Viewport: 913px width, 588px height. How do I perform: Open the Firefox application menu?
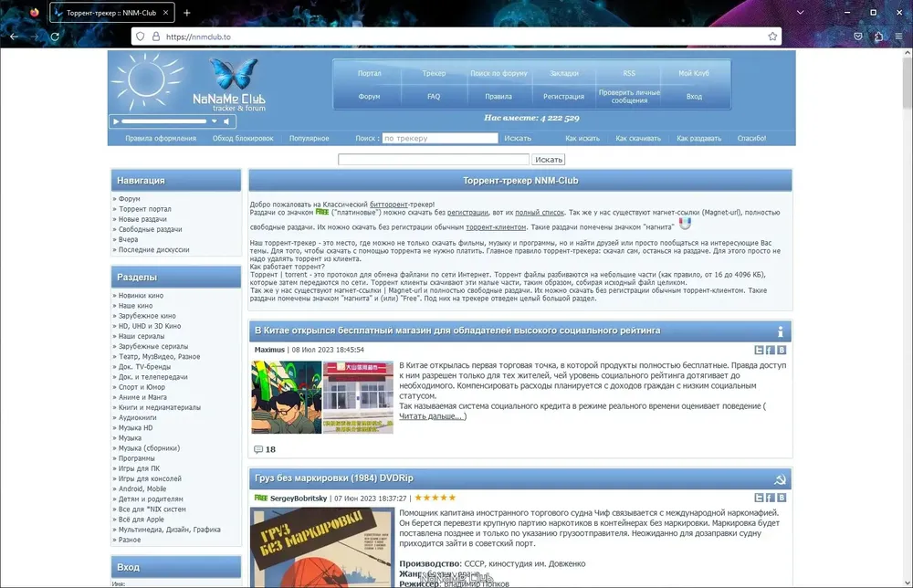point(898,37)
